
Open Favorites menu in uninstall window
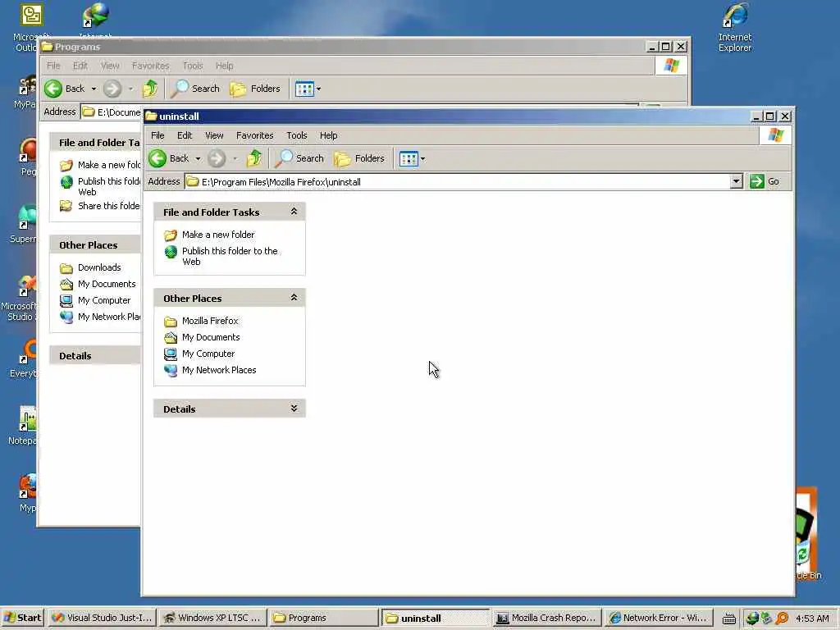255,135
